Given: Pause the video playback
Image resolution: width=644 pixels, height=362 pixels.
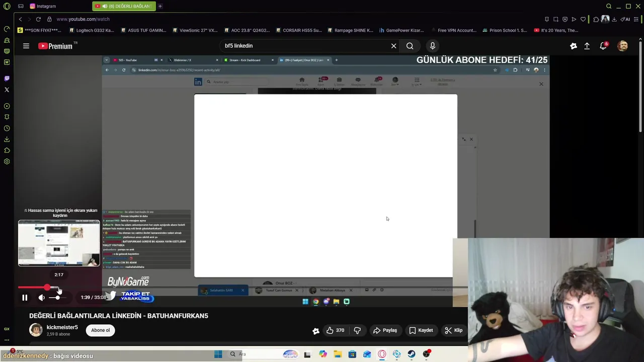Looking at the screenshot, I should click(25, 298).
